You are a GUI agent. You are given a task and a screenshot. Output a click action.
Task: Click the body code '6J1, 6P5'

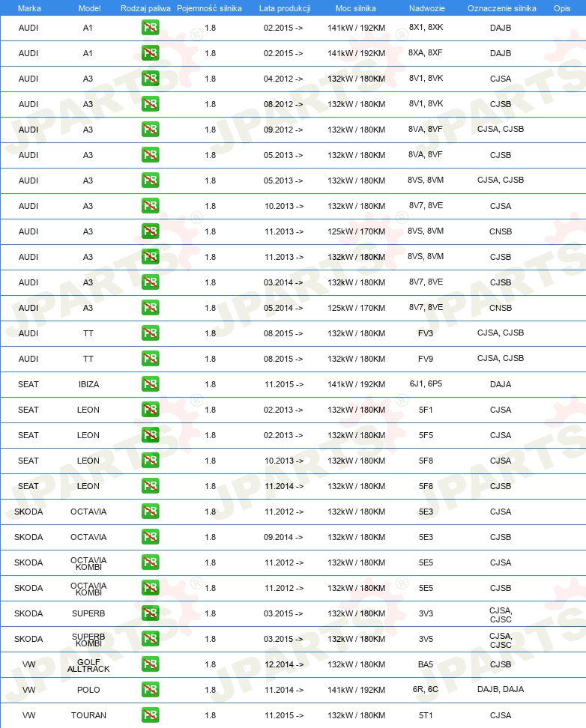tap(426, 384)
